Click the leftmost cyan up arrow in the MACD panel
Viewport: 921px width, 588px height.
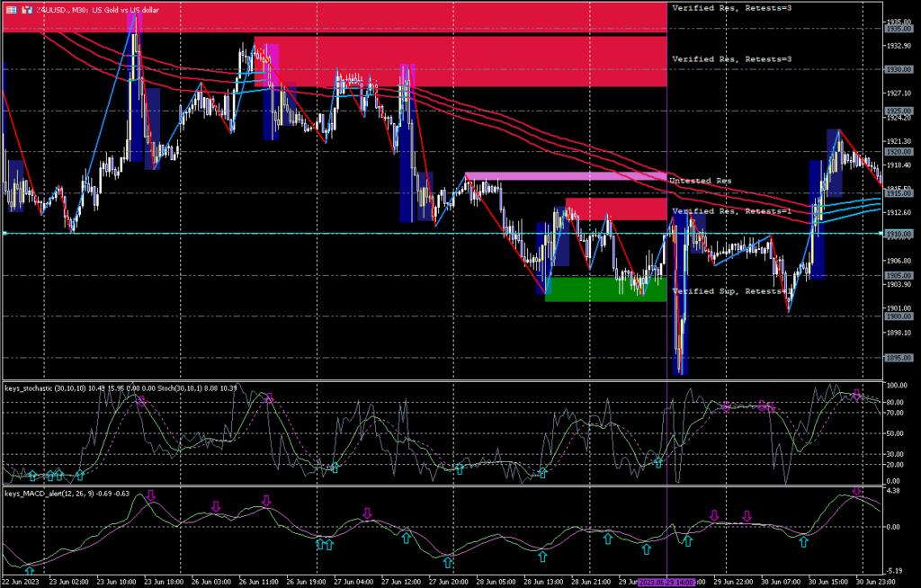[x=29, y=570]
